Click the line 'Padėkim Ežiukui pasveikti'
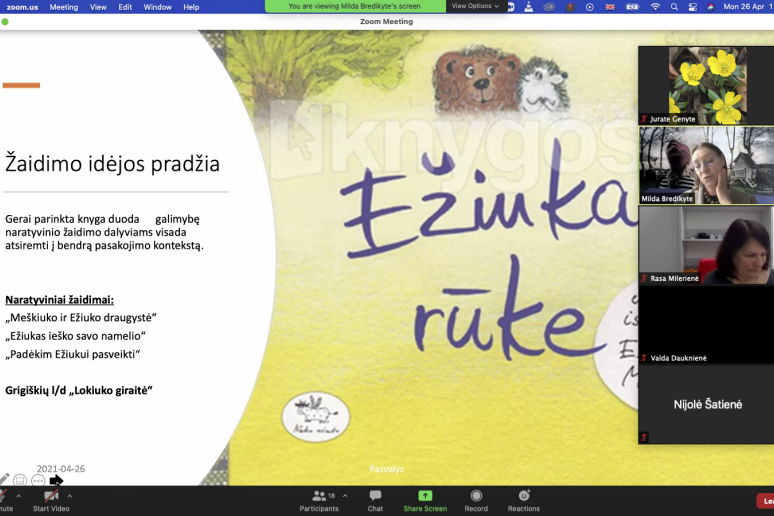 tap(73, 354)
